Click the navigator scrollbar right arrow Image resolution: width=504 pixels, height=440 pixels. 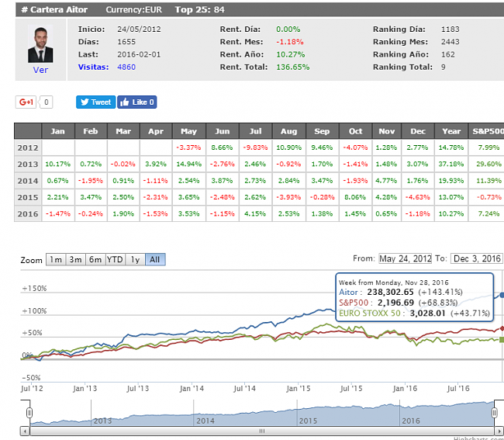499,431
